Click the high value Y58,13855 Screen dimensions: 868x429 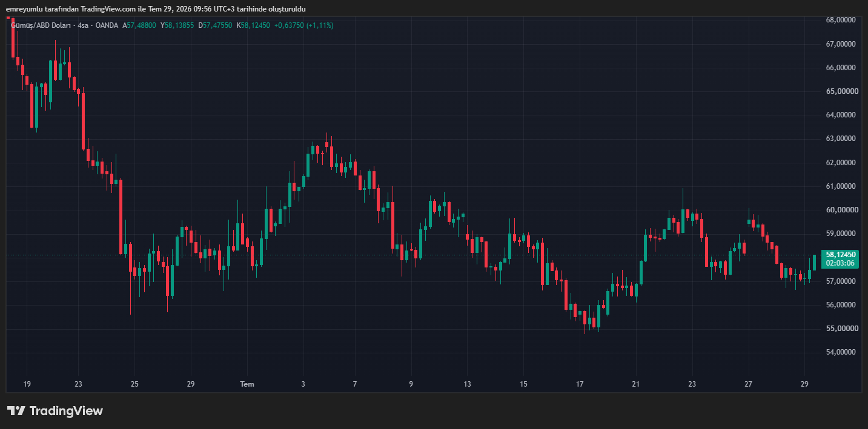pyautogui.click(x=177, y=25)
